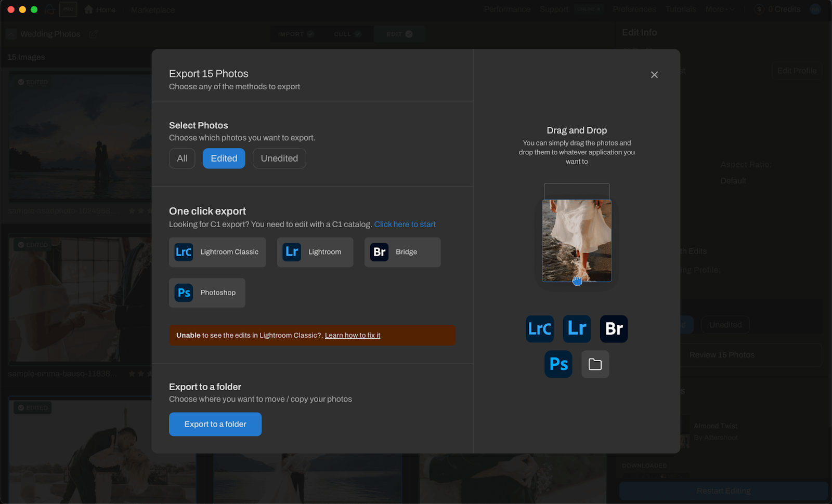Choose the Unedited photos option
The height and width of the screenshot is (504, 832).
pos(279,158)
